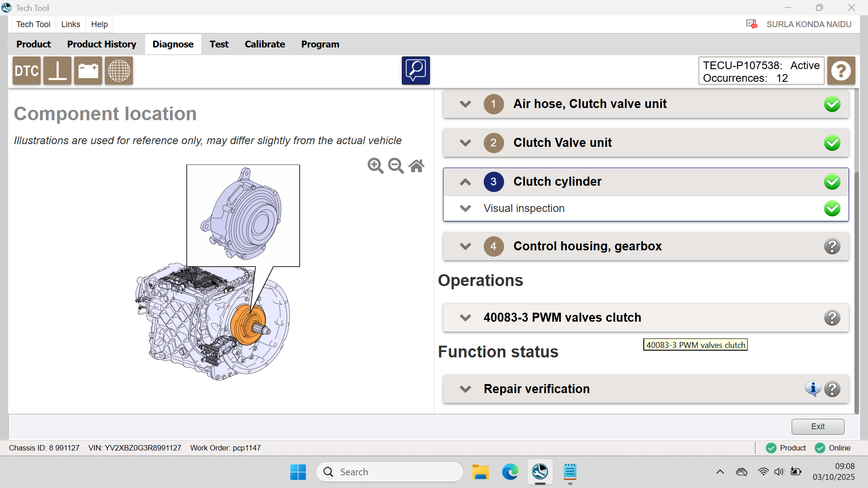Expand the Visual inspection sub-item

465,208
